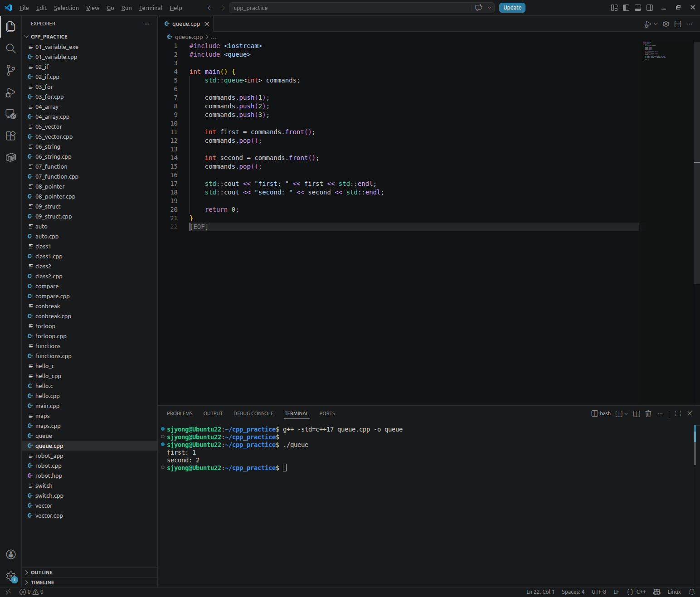Customize layout icon in title bar
The width and height of the screenshot is (700, 597).
(x=614, y=8)
